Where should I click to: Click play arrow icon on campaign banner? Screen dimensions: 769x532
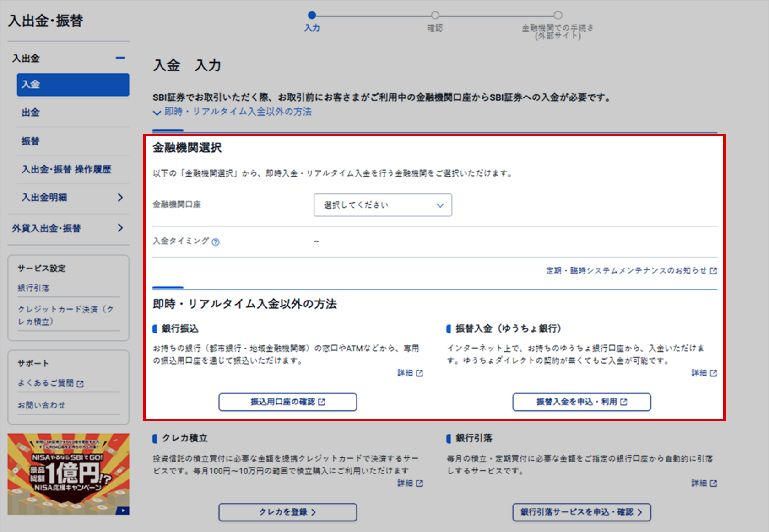point(122,511)
